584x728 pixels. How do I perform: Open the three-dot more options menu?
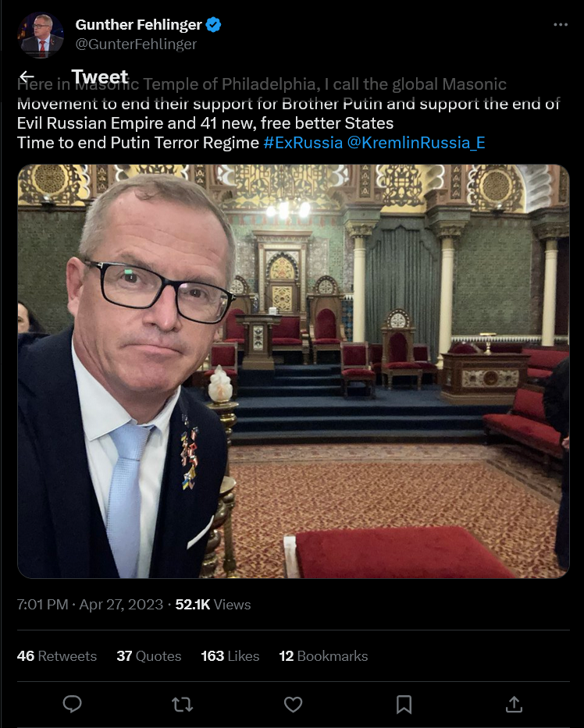[x=561, y=25]
